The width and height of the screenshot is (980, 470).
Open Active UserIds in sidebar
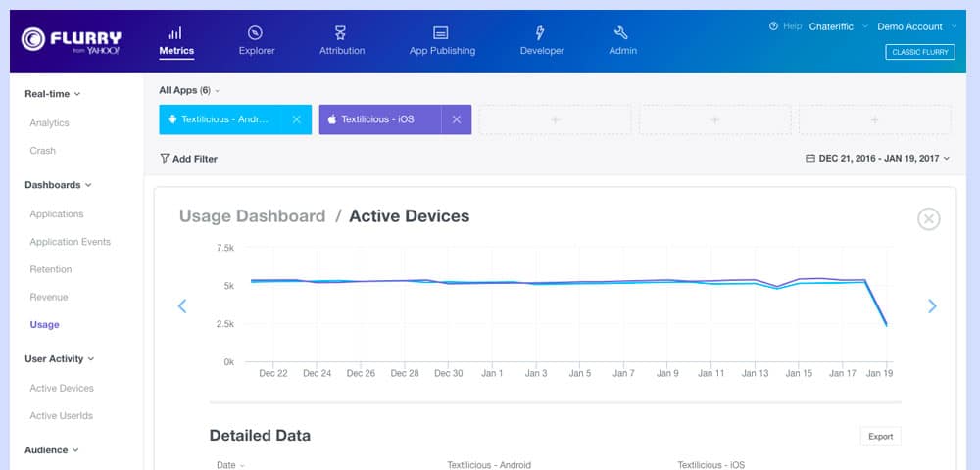click(x=61, y=416)
